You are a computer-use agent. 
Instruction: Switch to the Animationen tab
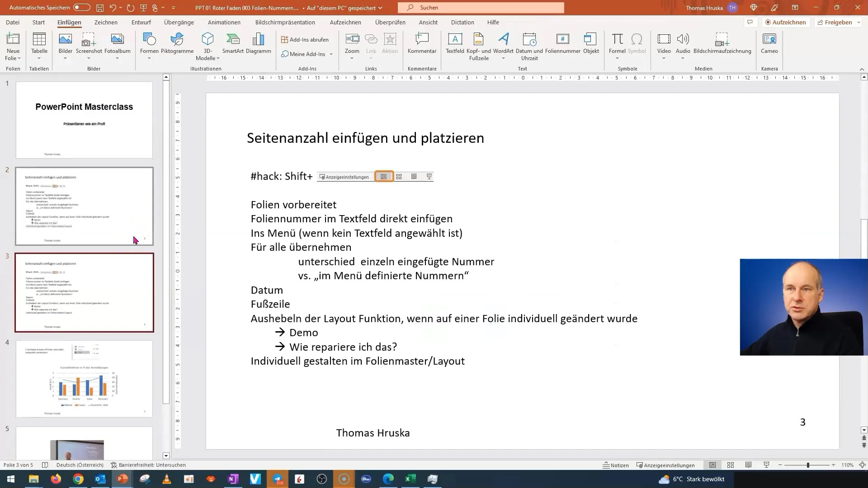(x=224, y=22)
